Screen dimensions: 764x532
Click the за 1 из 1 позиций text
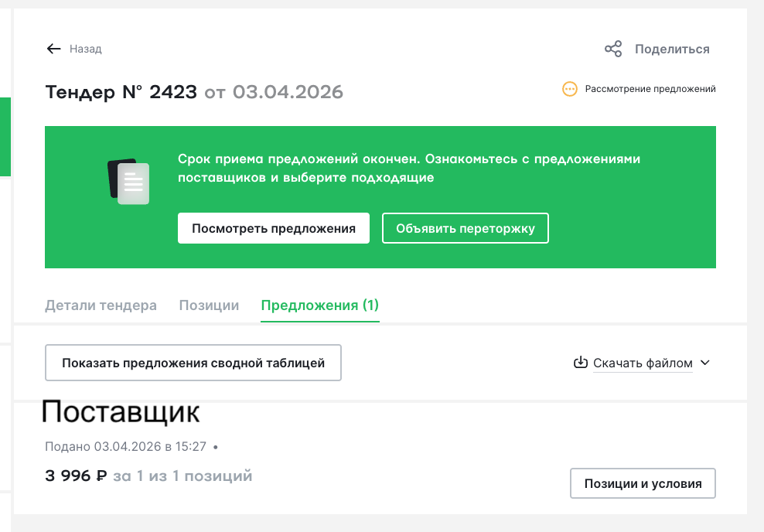coord(182,476)
